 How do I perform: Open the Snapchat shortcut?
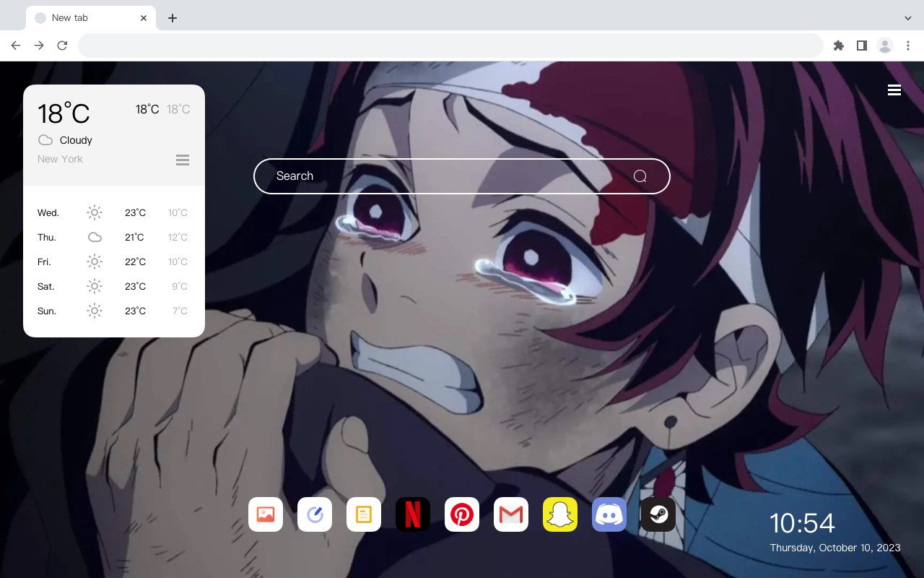click(560, 514)
